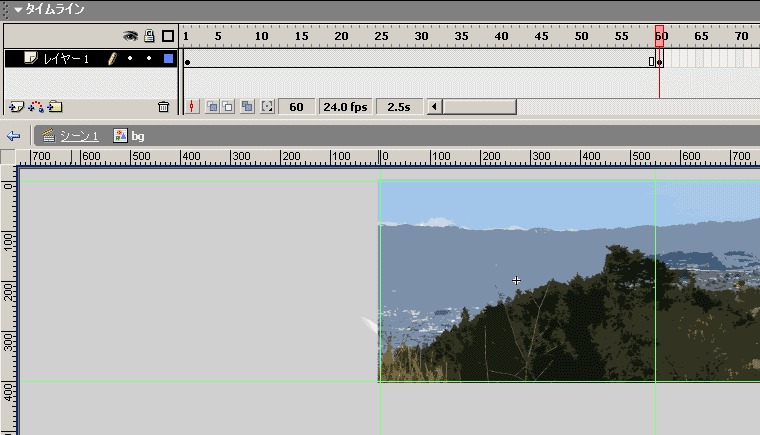Click the layer page icon beside レイヤー 1
760x435 pixels.
click(x=31, y=58)
